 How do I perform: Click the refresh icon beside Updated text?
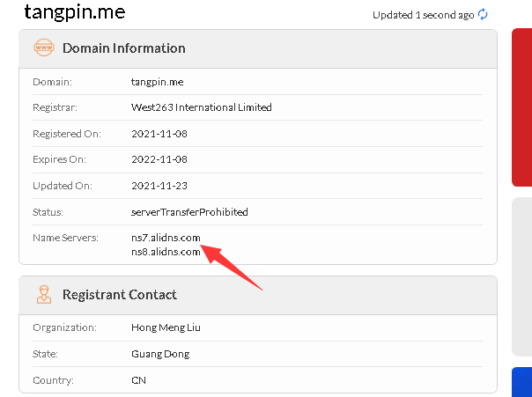[x=483, y=14]
